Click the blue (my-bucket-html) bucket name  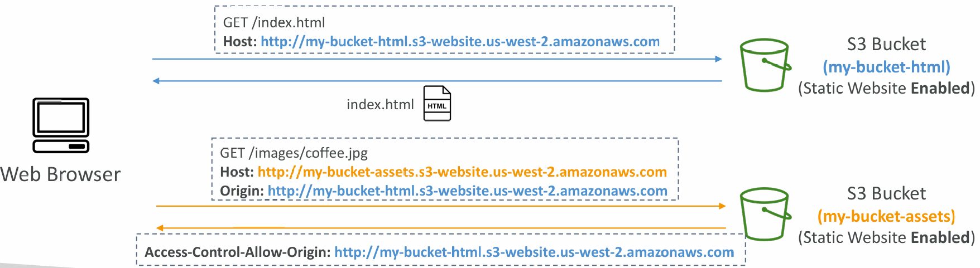[x=886, y=67]
